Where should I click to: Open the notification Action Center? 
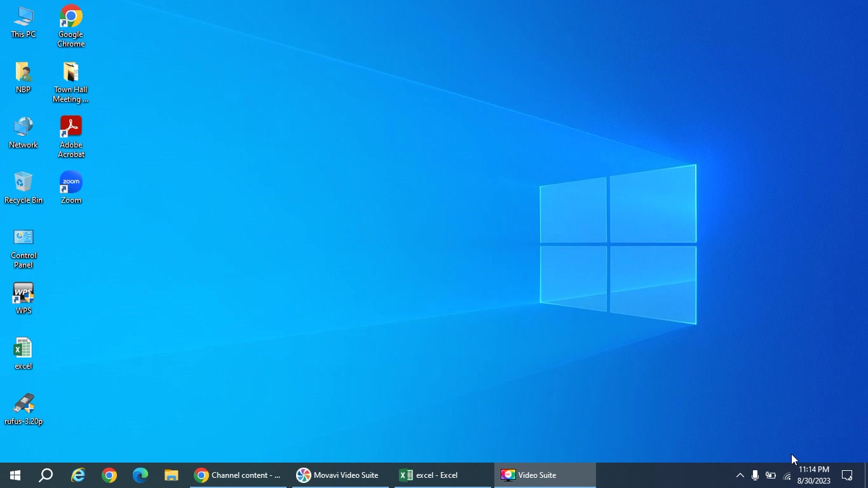(x=847, y=475)
